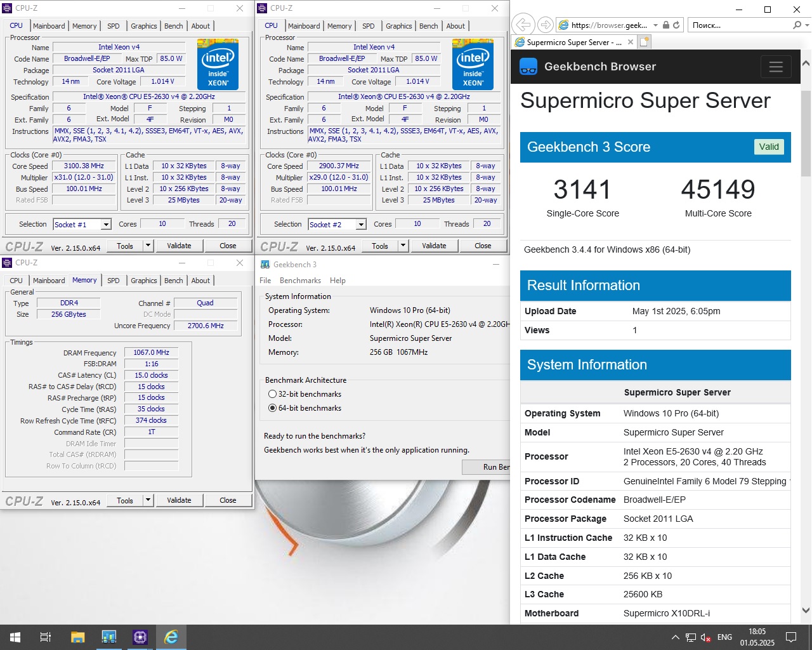Viewport: 812px width, 650px height.
Task: Click Validate in Socket #1 CPU-Z window
Action: point(179,246)
